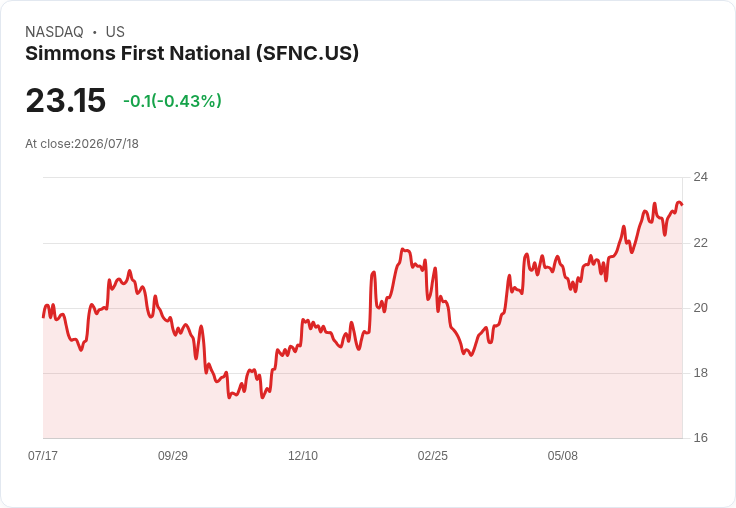The height and width of the screenshot is (508, 736).
Task: Click the -0.1(-0.43%) change value
Action: point(172,101)
